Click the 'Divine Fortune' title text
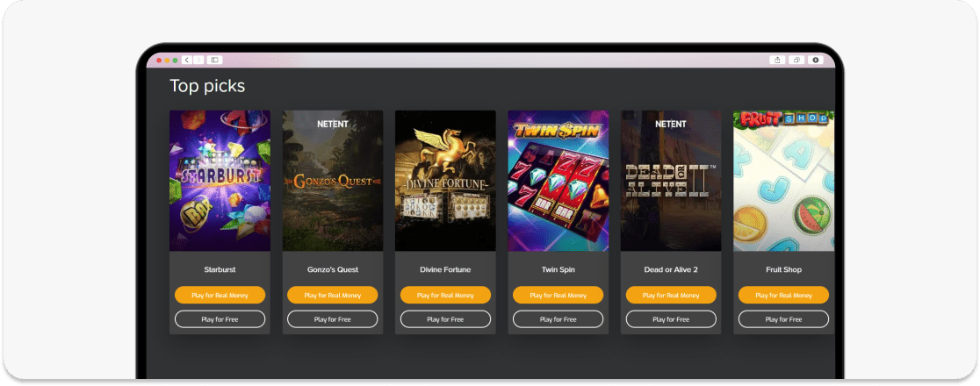The width and height of the screenshot is (980, 386). click(x=445, y=270)
